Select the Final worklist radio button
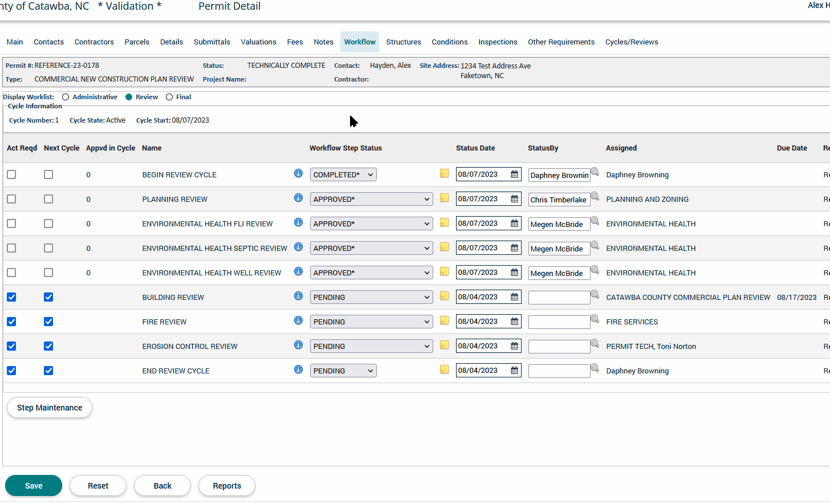 169,97
